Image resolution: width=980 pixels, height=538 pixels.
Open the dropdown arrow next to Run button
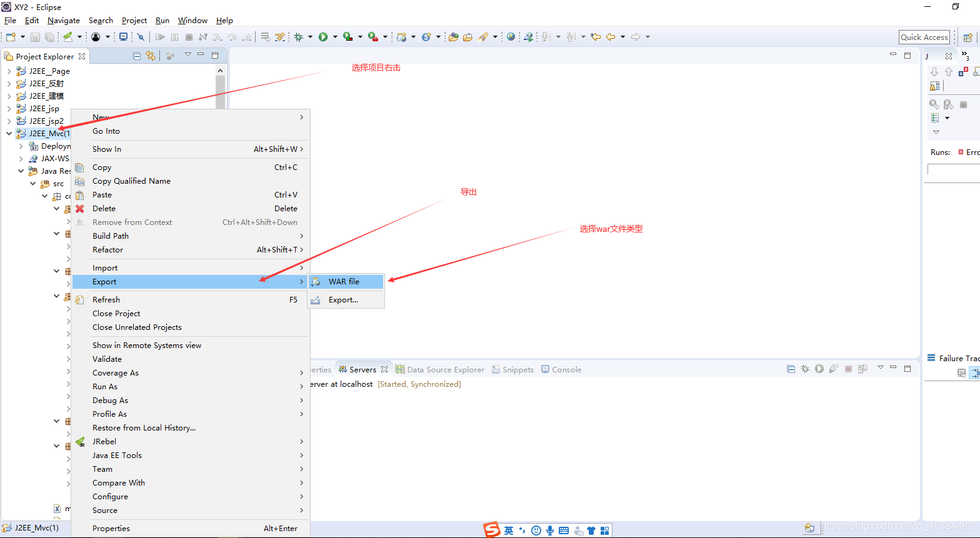tap(335, 37)
